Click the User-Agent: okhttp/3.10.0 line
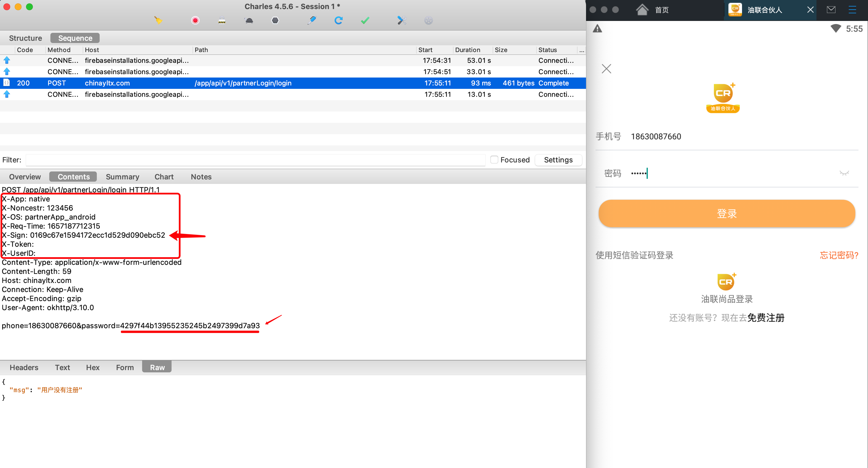 click(48, 307)
